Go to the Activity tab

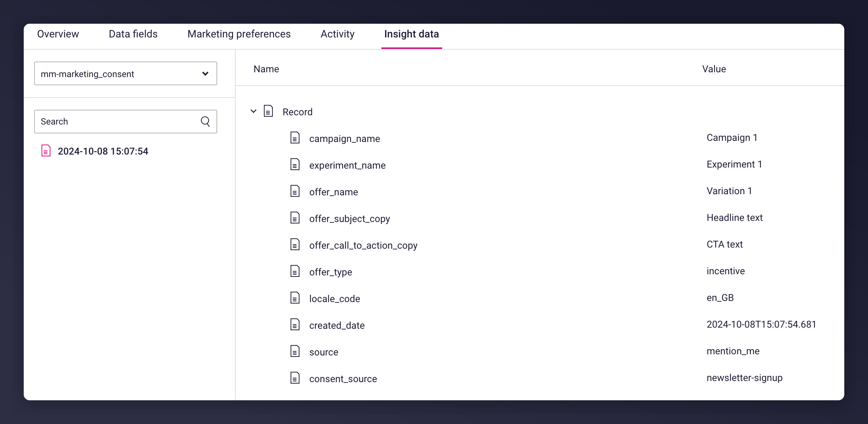337,34
